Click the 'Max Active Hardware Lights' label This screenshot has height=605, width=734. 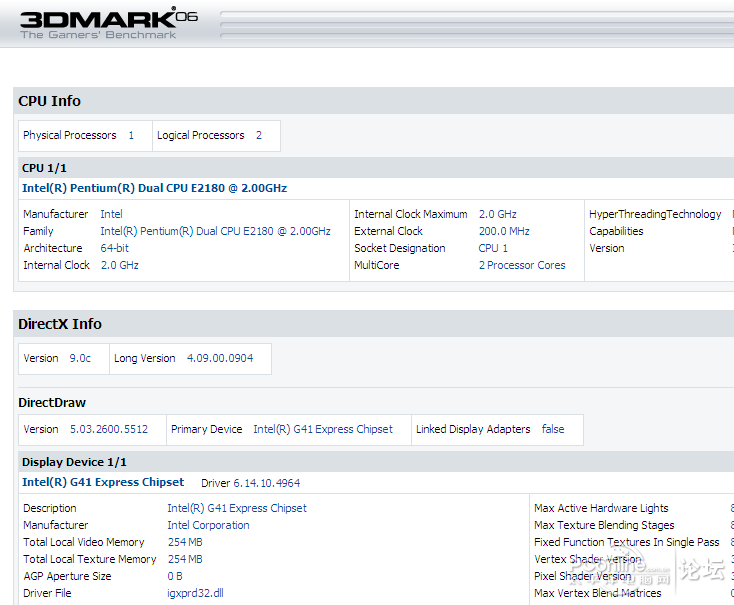pyautogui.click(x=601, y=509)
